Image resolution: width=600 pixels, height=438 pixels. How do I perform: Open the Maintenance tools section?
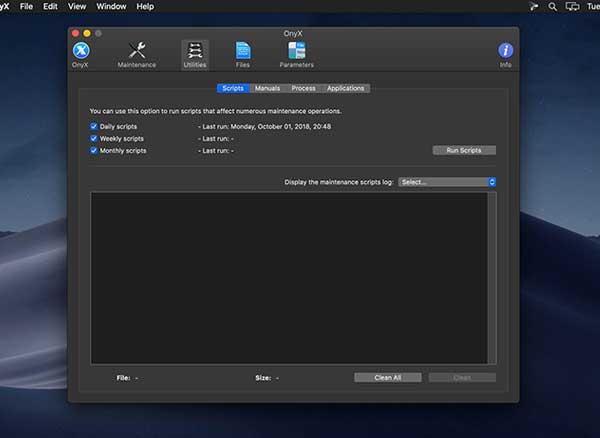point(137,54)
